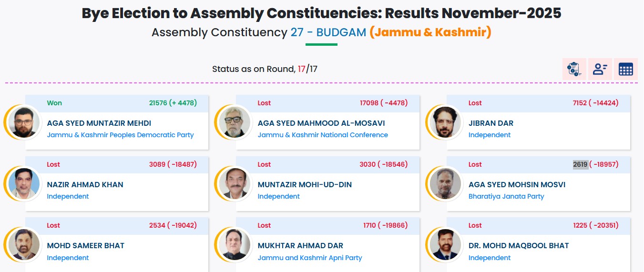This screenshot has height=272, width=644.
Task: Click Aga Syed Muntazir Mehdi's photo
Action: [x=24, y=122]
